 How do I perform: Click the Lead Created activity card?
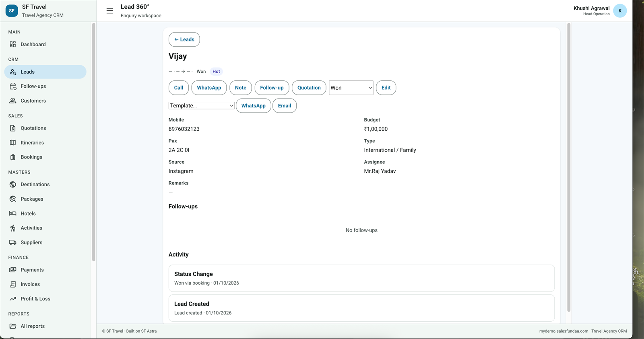pyautogui.click(x=361, y=308)
